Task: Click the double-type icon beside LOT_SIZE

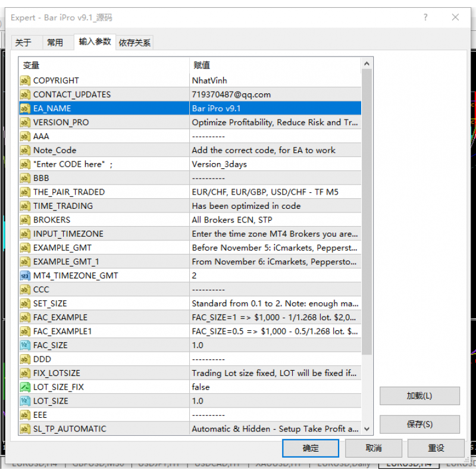Action: [25, 401]
